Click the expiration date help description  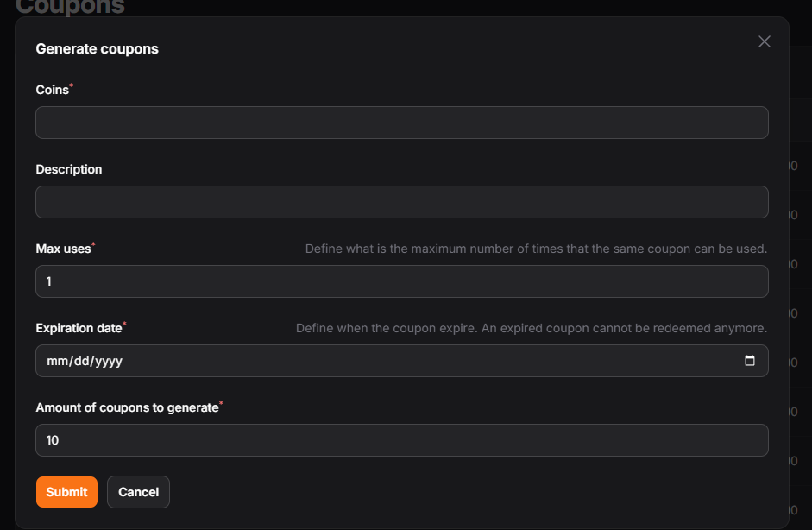(531, 328)
